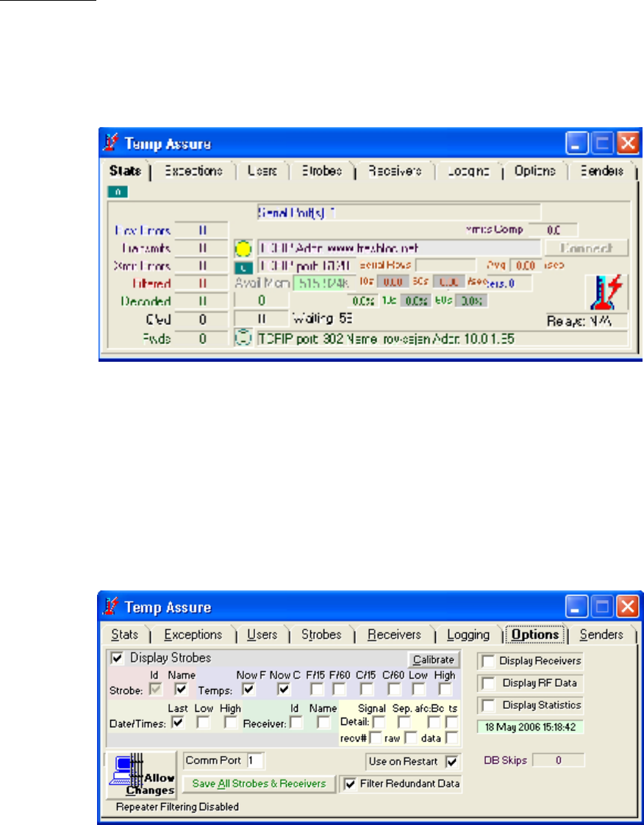Click the teal 0 badge under the Stats tab

(118, 192)
